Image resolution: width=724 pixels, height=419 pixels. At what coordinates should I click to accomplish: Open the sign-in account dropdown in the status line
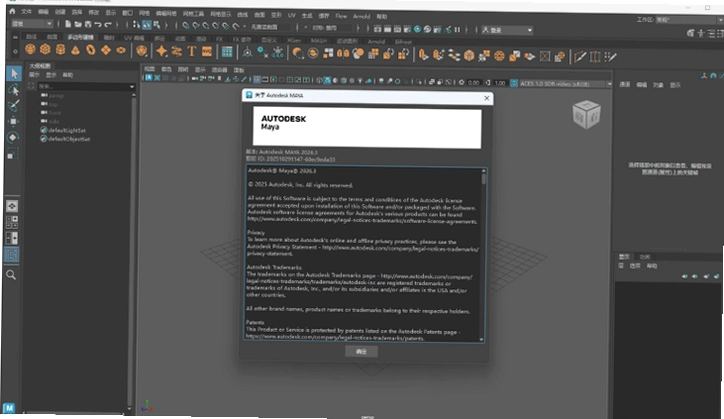click(x=507, y=30)
